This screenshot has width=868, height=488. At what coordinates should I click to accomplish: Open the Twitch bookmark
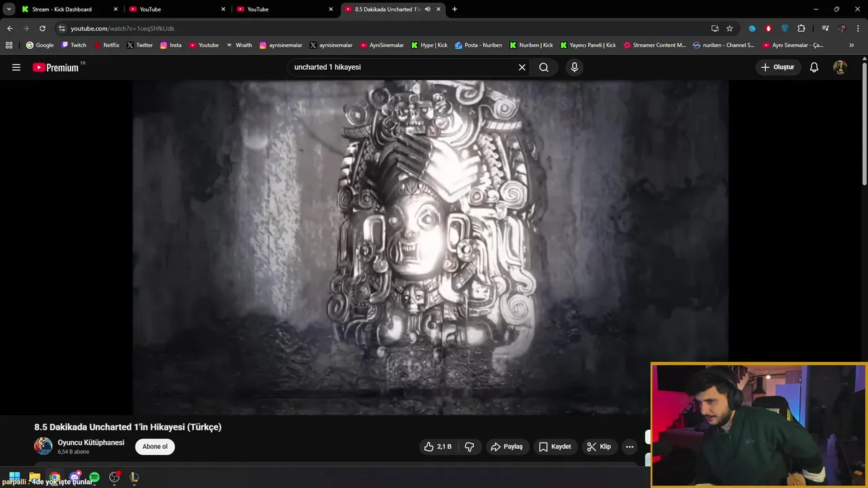[x=74, y=45]
